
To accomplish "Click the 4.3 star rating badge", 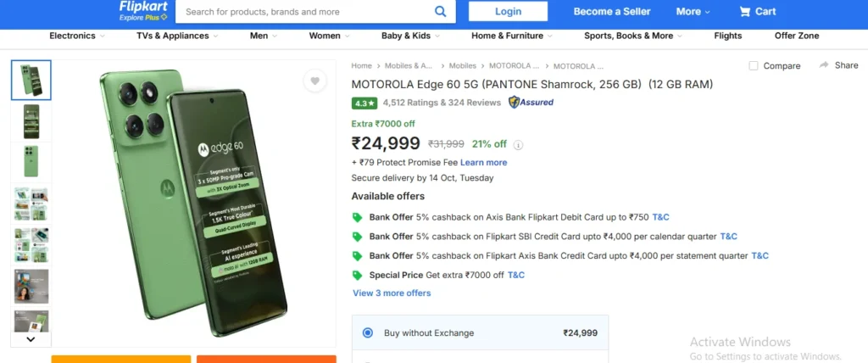I will click(x=364, y=103).
